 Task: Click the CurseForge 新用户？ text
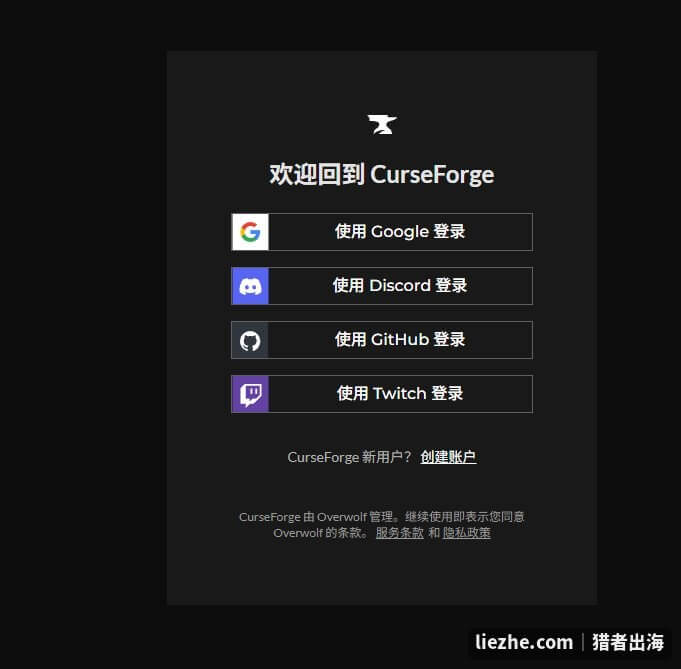tap(349, 457)
